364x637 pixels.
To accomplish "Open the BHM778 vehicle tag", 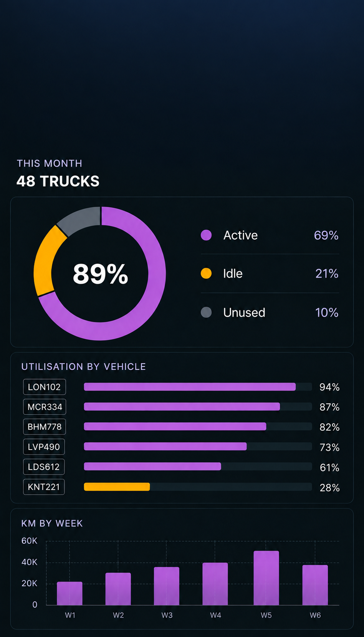I will [x=45, y=427].
